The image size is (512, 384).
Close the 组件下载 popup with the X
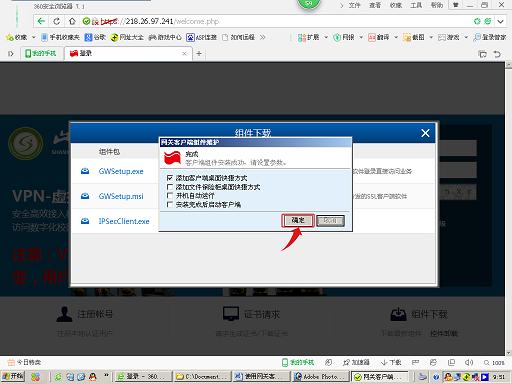coord(425,133)
